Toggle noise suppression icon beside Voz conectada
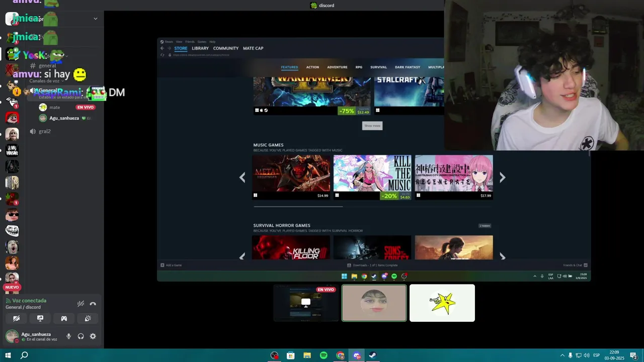Viewport: 644px width, 362px height. point(80,304)
